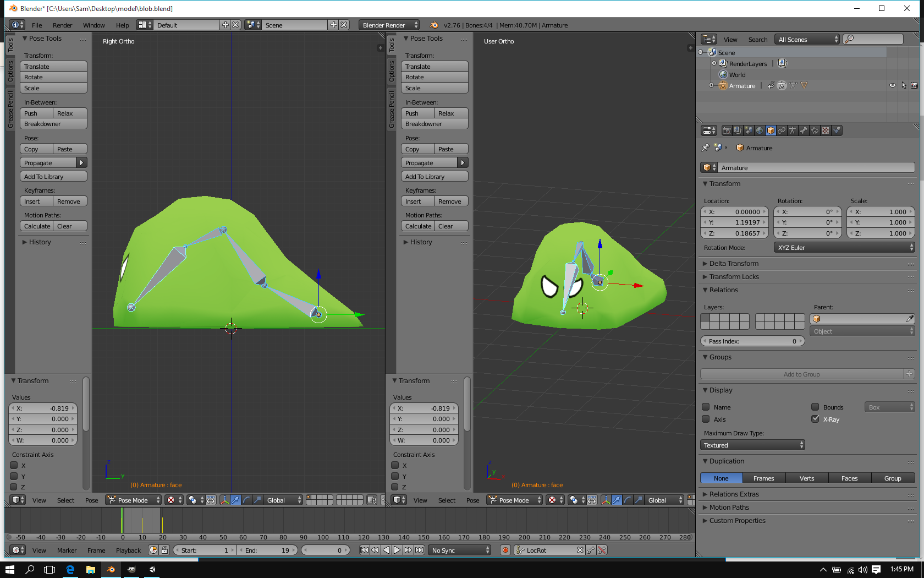Open the No Sync dropdown in timeline

click(x=460, y=550)
